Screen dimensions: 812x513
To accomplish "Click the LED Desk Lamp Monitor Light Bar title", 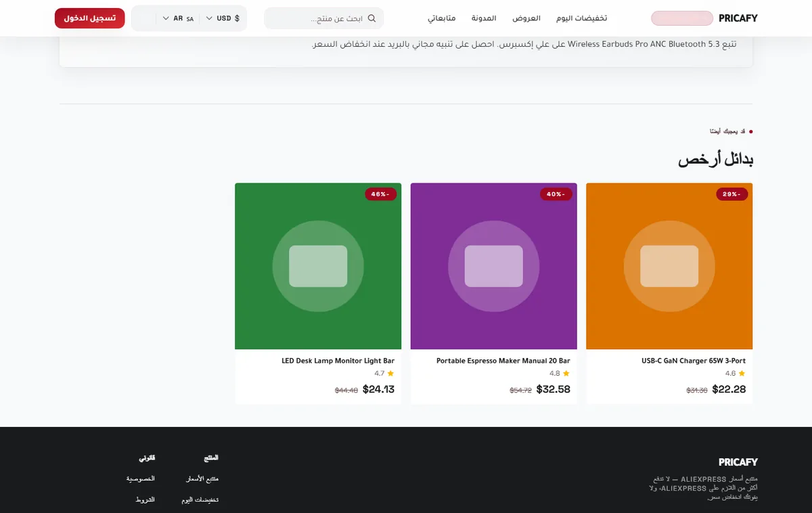I will click(x=338, y=361).
